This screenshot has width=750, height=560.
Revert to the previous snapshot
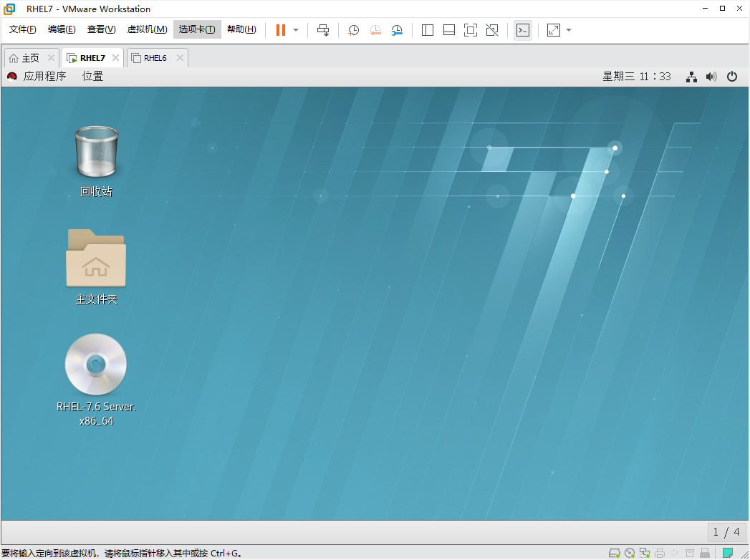pos(375,30)
